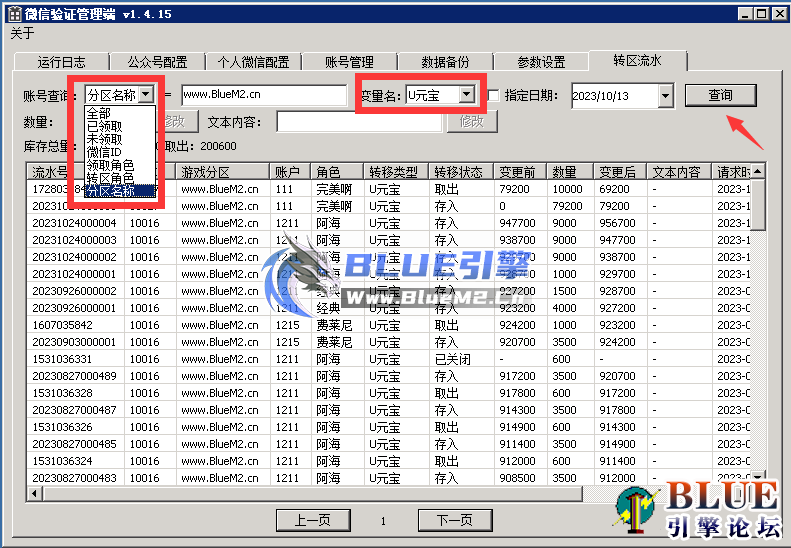Open the 数据备份 tab

click(x=445, y=62)
